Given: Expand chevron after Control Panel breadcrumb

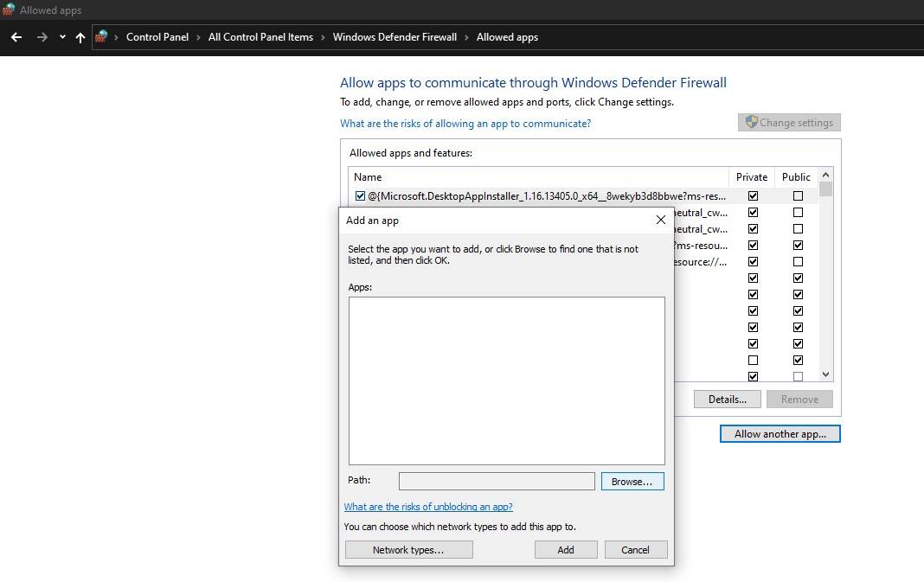Looking at the screenshot, I should click(198, 37).
